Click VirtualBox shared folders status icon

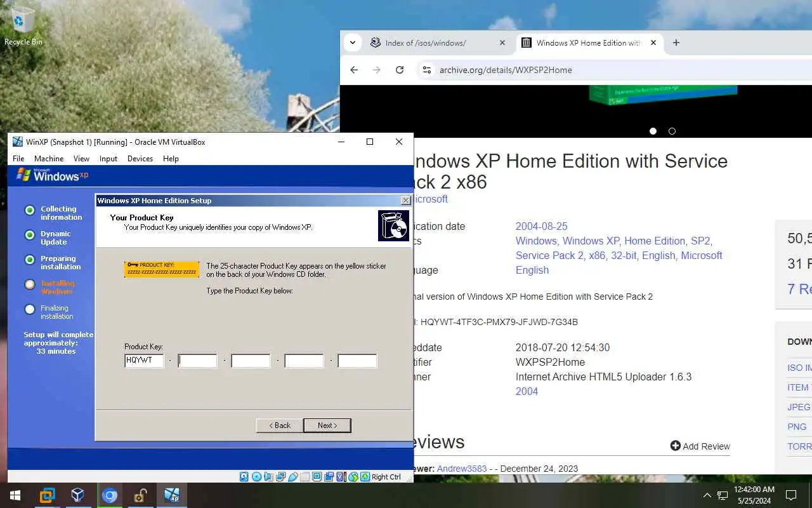click(304, 477)
